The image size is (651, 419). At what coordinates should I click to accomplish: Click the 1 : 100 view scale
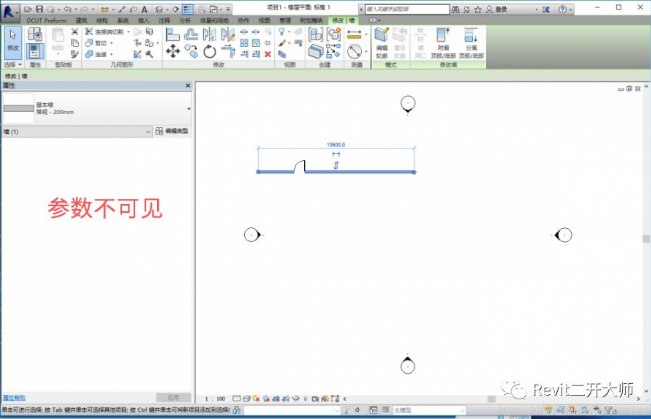[x=215, y=399]
